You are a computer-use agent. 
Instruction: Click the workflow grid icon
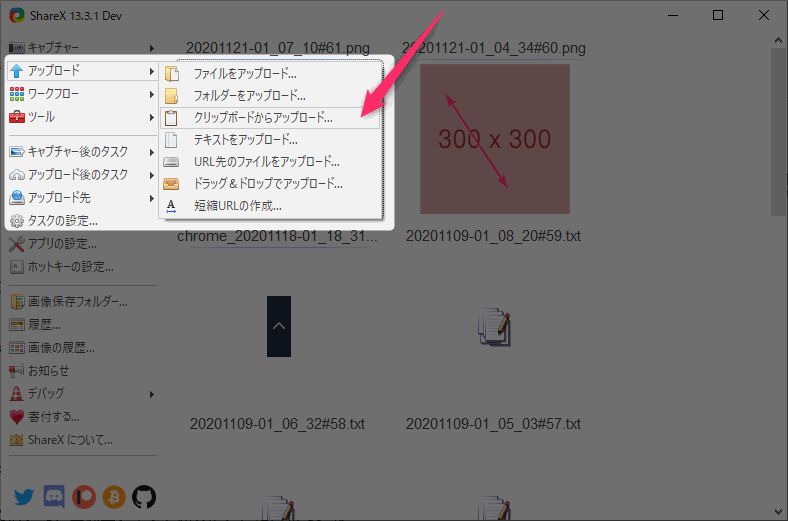pos(17,94)
